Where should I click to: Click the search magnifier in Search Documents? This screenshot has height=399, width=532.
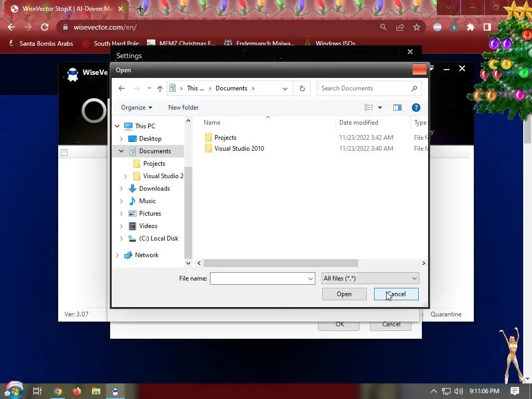tap(414, 88)
